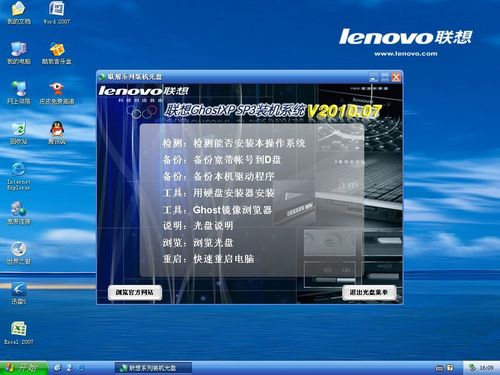Click the browse official website button
Screen dimensions: 500x375
(x=135, y=292)
